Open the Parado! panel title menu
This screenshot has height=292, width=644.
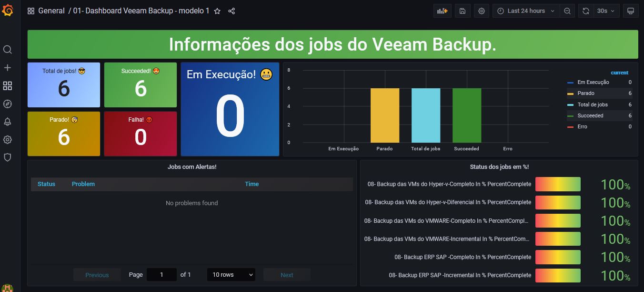[x=64, y=120]
